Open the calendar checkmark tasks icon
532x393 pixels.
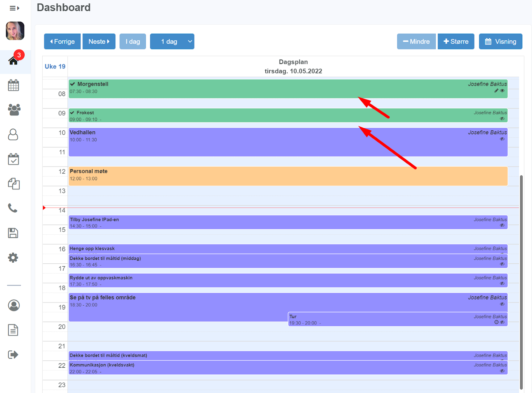13,159
